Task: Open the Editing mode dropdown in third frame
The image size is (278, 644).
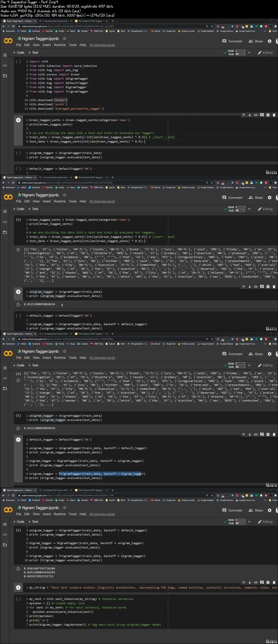Action: [265, 365]
